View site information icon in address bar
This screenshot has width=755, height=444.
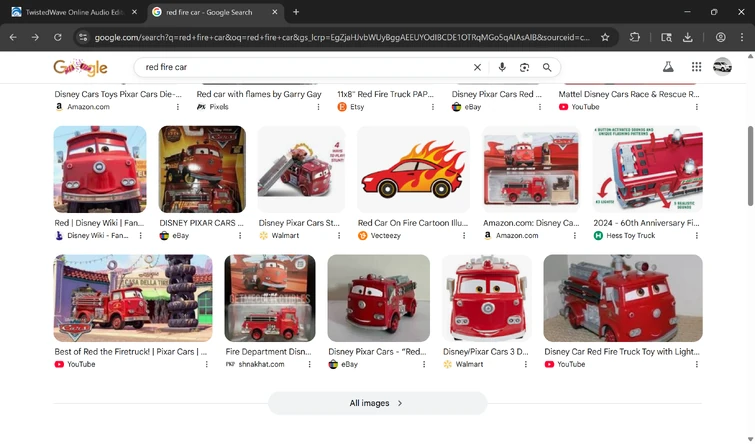click(x=83, y=37)
